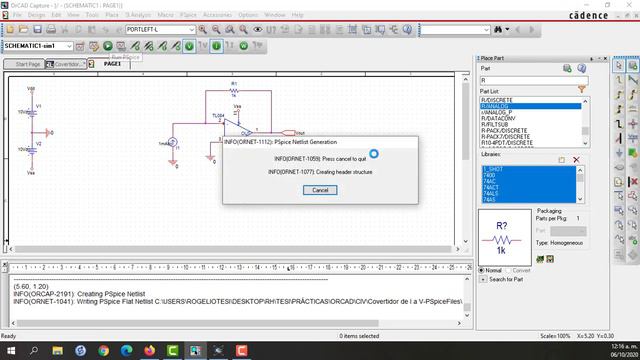Toggle the Place Part panel auto-hide pin
Screen dimensions: 640x360
click(x=591, y=59)
